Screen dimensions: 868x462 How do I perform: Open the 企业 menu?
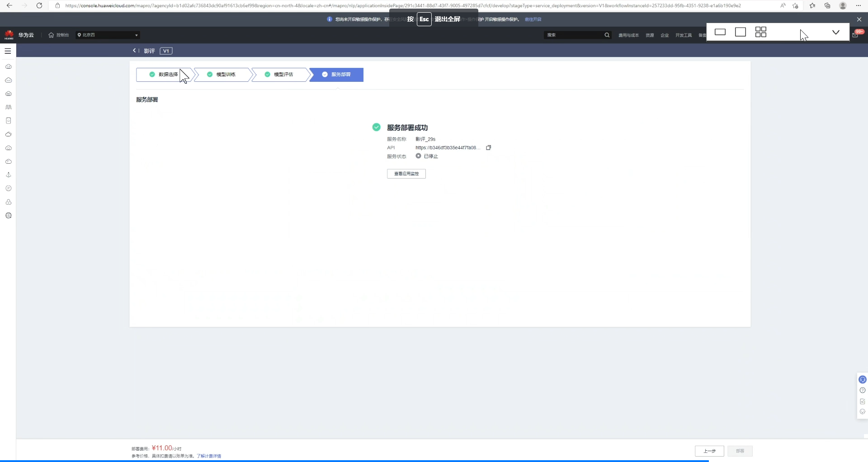pos(665,35)
